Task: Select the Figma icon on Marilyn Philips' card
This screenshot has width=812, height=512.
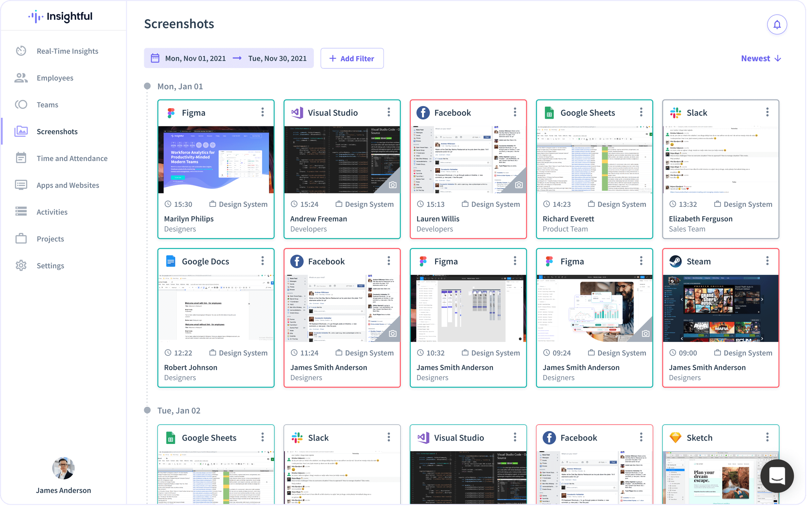Action: [x=171, y=113]
